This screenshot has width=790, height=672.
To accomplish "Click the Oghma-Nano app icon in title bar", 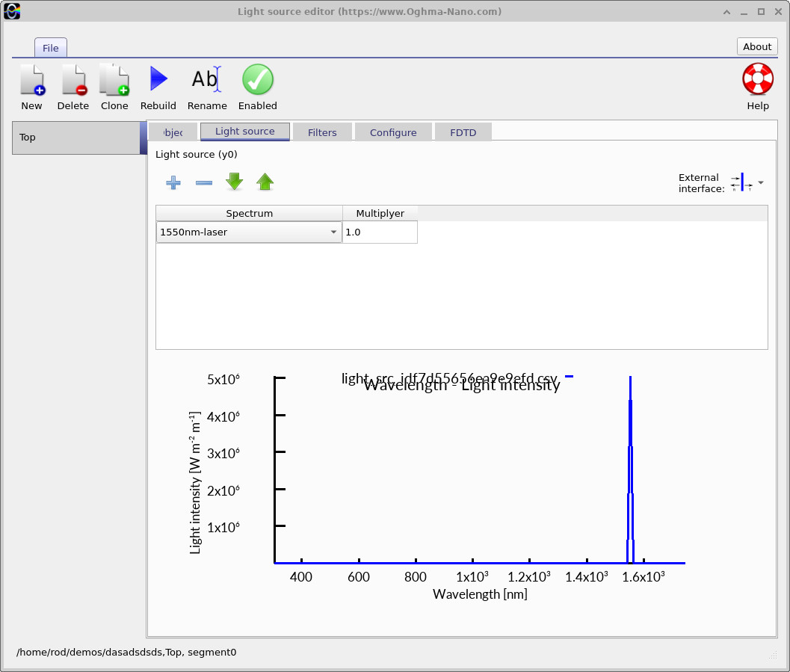I will coord(12,11).
